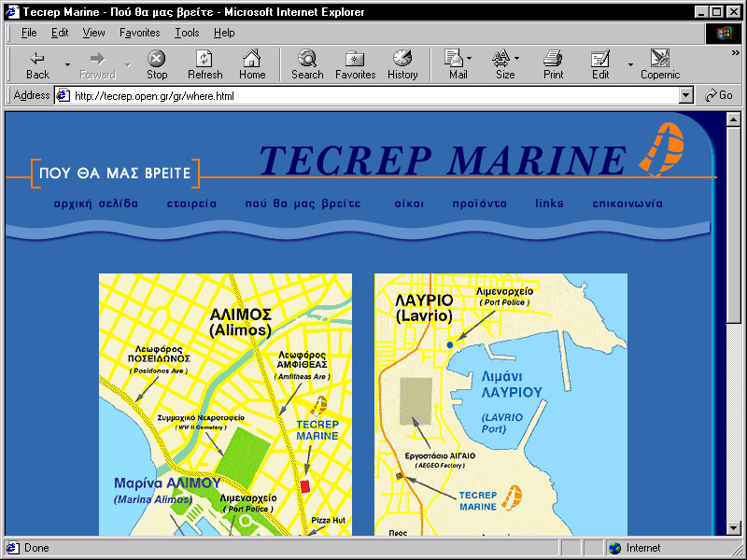This screenshot has width=747, height=560.
Task: Launch the Copernic toolbar button
Action: [660, 64]
